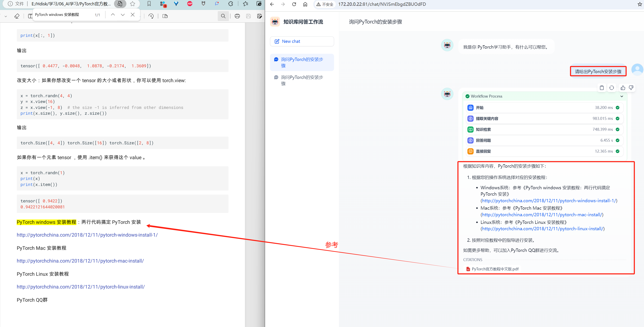Copy the assistant answer with clipboard icon

click(x=602, y=88)
